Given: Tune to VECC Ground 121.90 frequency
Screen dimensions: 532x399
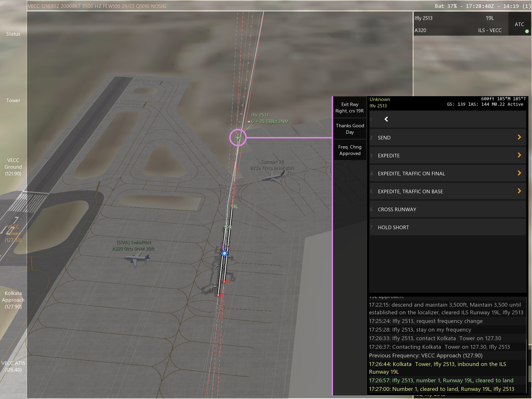Looking at the screenshot, I should point(13,167).
